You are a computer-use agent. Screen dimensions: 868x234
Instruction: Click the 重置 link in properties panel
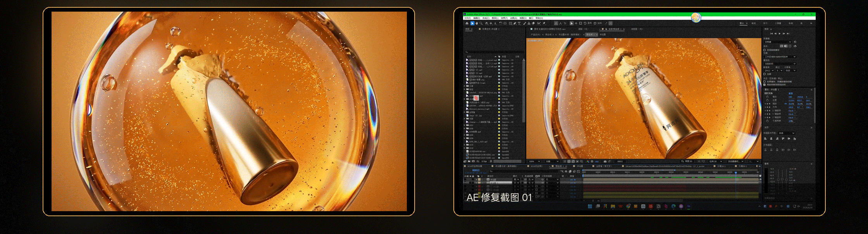click(790, 94)
